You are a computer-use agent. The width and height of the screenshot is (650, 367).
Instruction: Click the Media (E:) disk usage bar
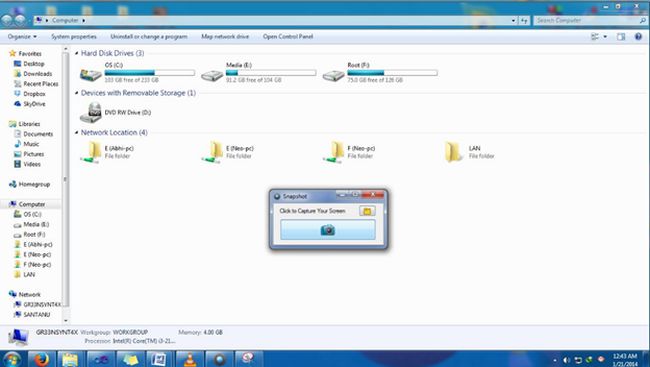[x=271, y=73]
